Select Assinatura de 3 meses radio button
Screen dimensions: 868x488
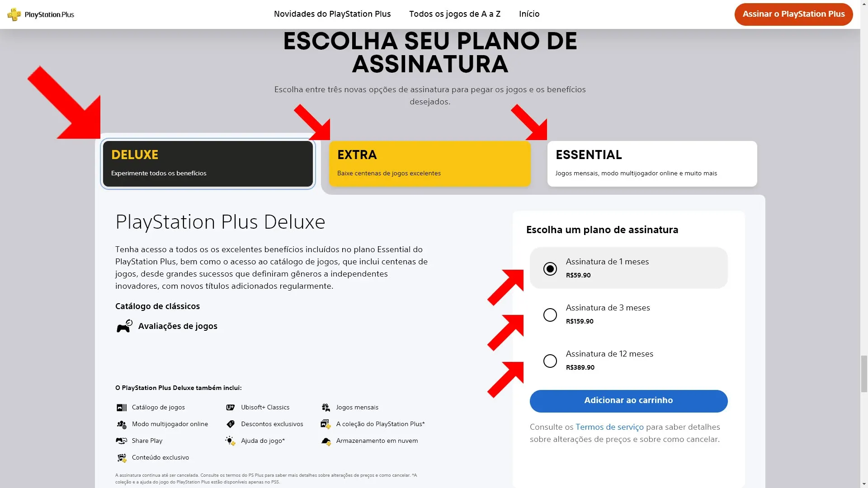pos(549,314)
